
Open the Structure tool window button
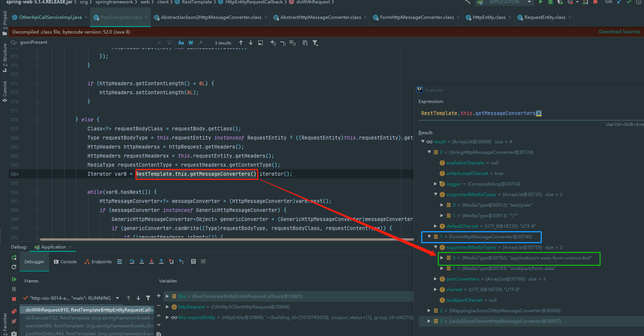coord(5,57)
